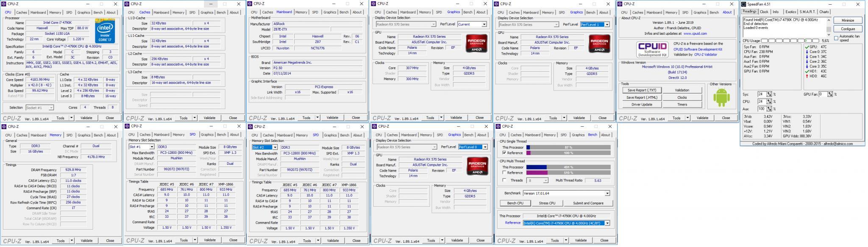The width and height of the screenshot is (868, 247).
Task: Click blue down arrow beside Core 1
Action: [807, 56]
